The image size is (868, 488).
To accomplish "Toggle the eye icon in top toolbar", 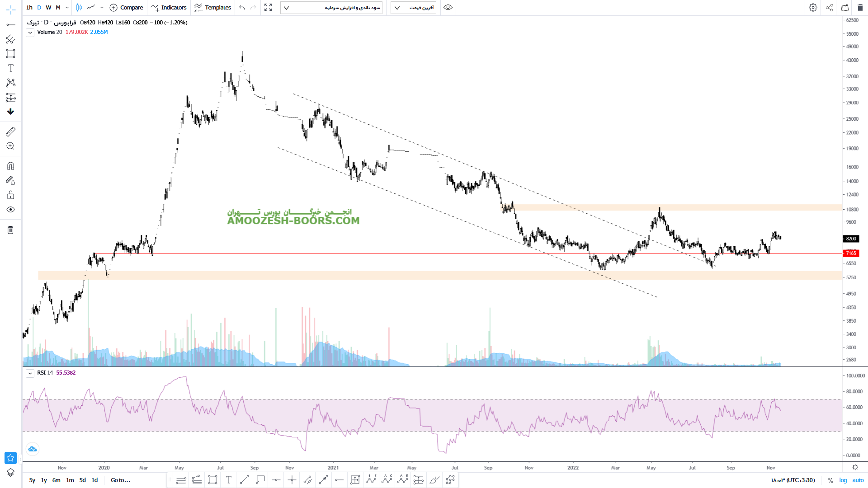I will [448, 8].
